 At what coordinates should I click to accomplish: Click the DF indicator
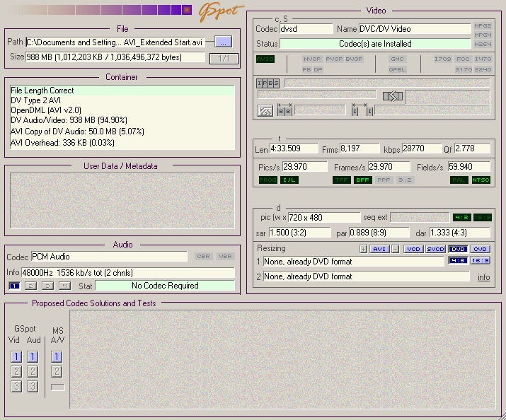click(x=318, y=69)
